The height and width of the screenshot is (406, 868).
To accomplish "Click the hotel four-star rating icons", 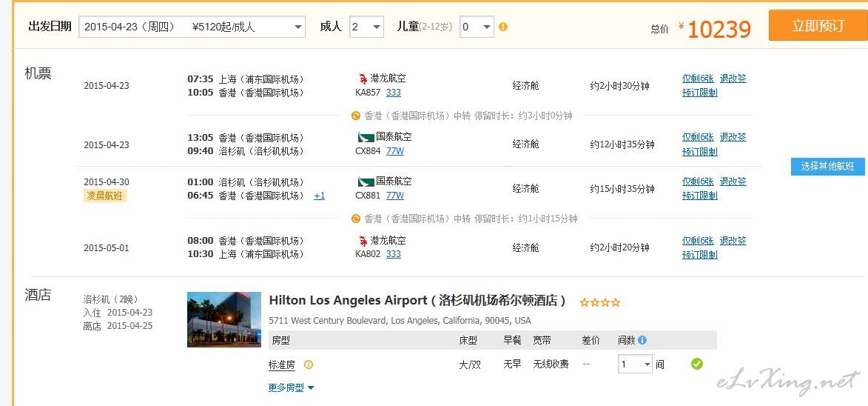I will (600, 302).
